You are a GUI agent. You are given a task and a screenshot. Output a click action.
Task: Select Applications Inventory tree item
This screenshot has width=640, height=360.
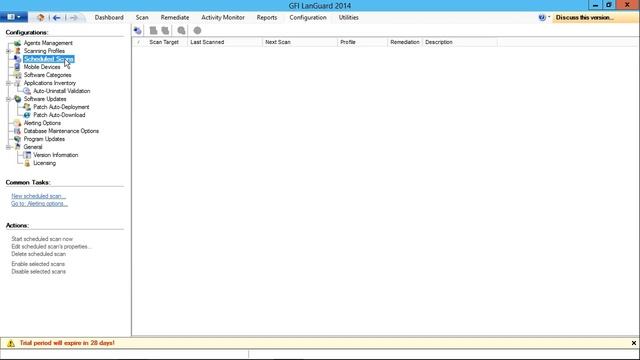pyautogui.click(x=49, y=83)
